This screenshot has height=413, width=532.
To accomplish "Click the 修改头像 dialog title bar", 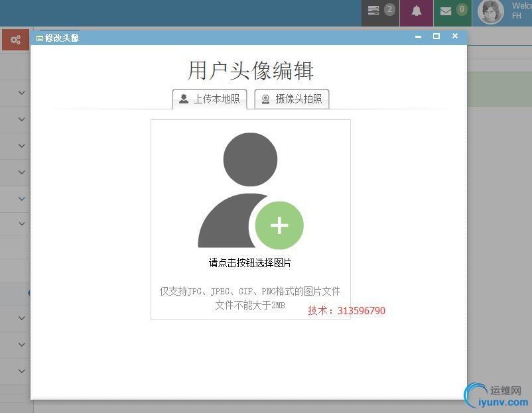I will pos(232,38).
